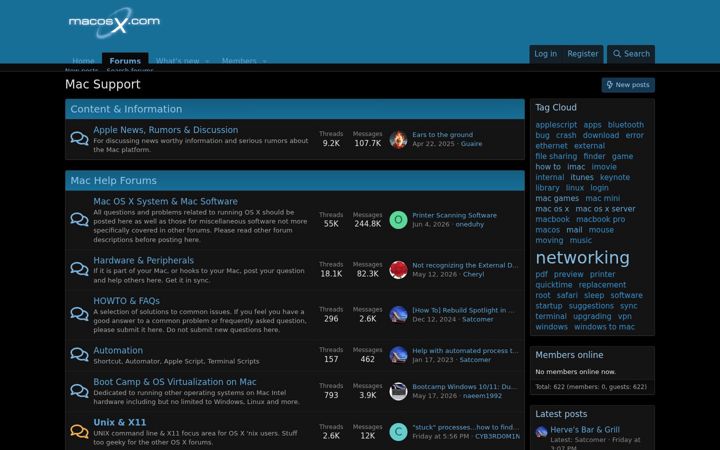The width and height of the screenshot is (720, 450).
Task: Click the CYB3RD0M1N username link
Action: coord(497,436)
